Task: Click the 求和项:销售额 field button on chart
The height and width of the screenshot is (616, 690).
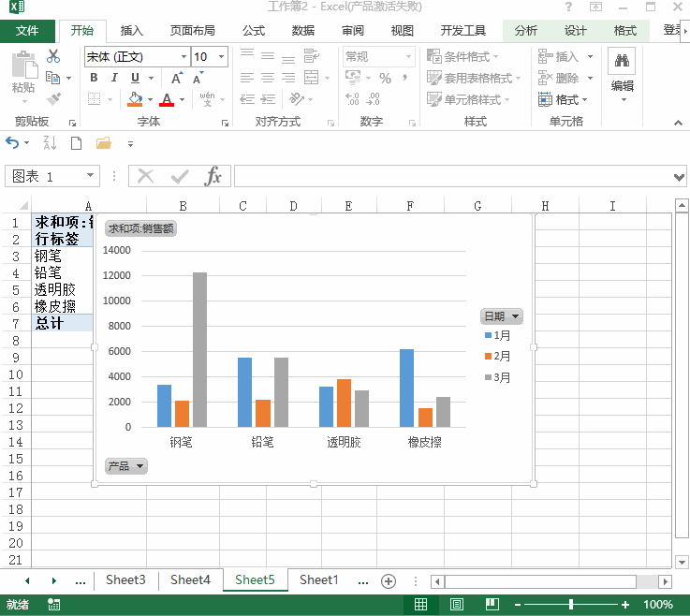Action: (140, 228)
